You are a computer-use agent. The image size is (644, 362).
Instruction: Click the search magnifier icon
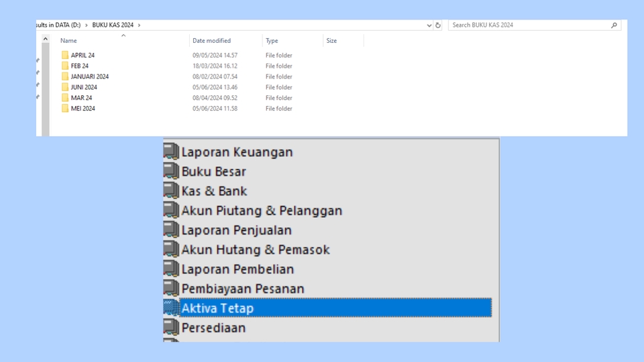pyautogui.click(x=614, y=25)
